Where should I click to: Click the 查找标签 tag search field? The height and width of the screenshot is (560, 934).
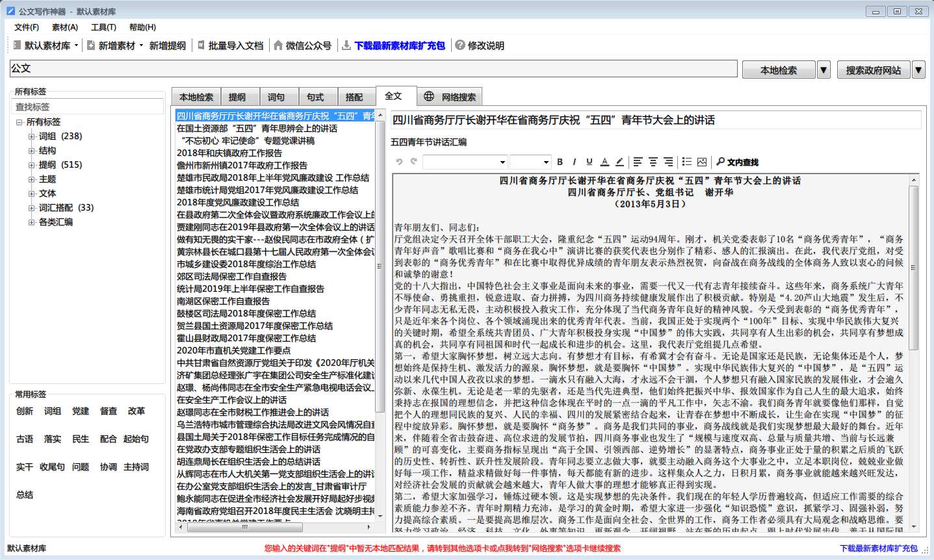pyautogui.click(x=88, y=107)
